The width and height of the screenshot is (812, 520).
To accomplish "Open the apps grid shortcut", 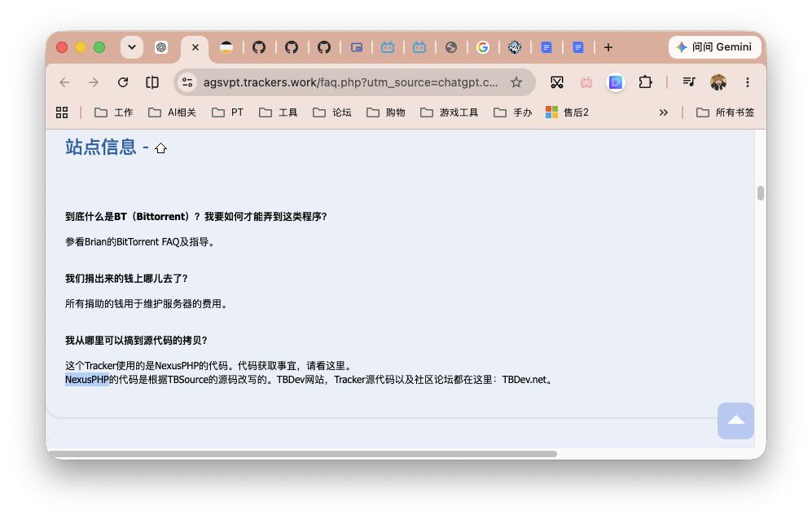I will pyautogui.click(x=62, y=112).
